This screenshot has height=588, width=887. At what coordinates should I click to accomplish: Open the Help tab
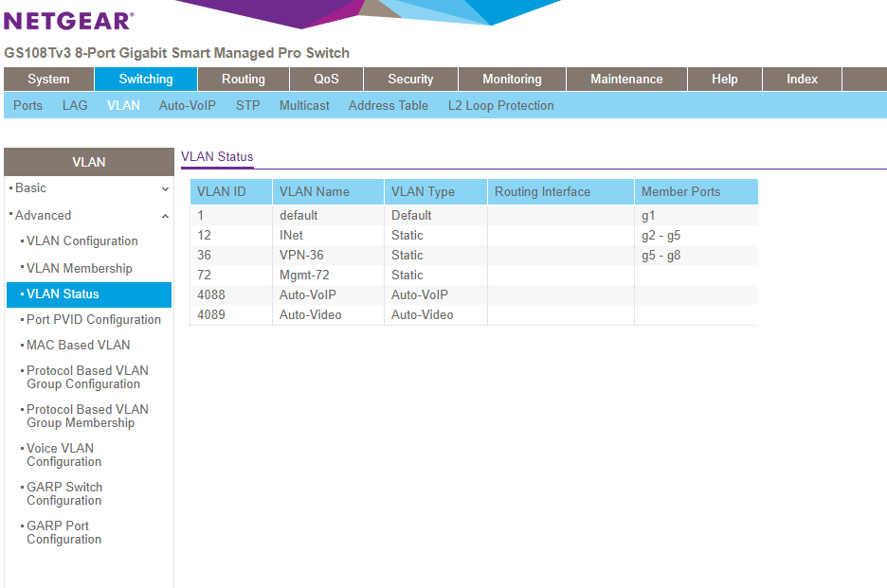click(x=724, y=80)
